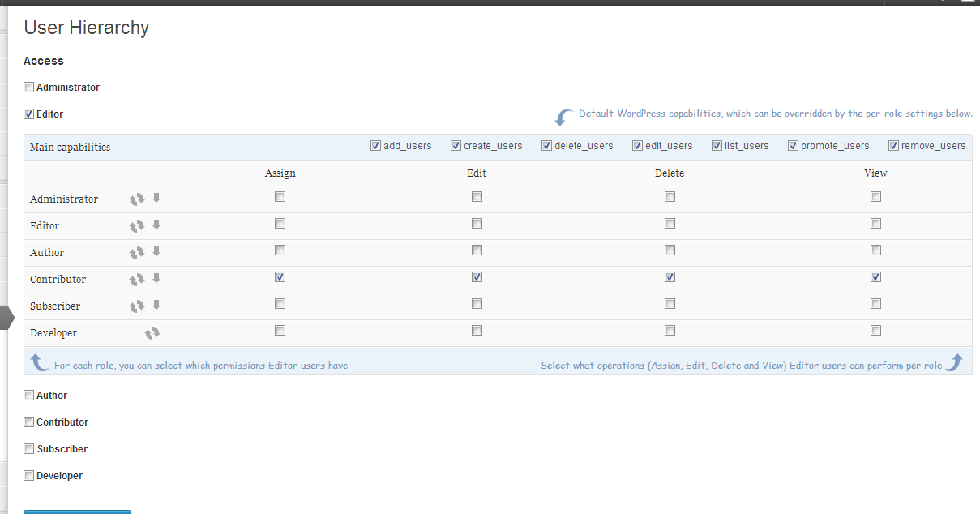Click the circular arrows icon in Editor row
Image resolution: width=980 pixels, height=514 pixels.
click(x=137, y=225)
